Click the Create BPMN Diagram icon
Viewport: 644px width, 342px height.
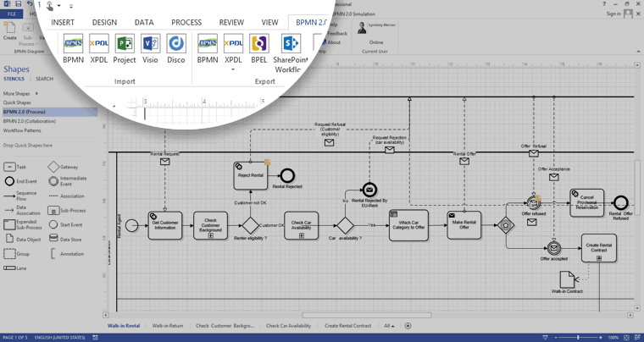[10, 28]
